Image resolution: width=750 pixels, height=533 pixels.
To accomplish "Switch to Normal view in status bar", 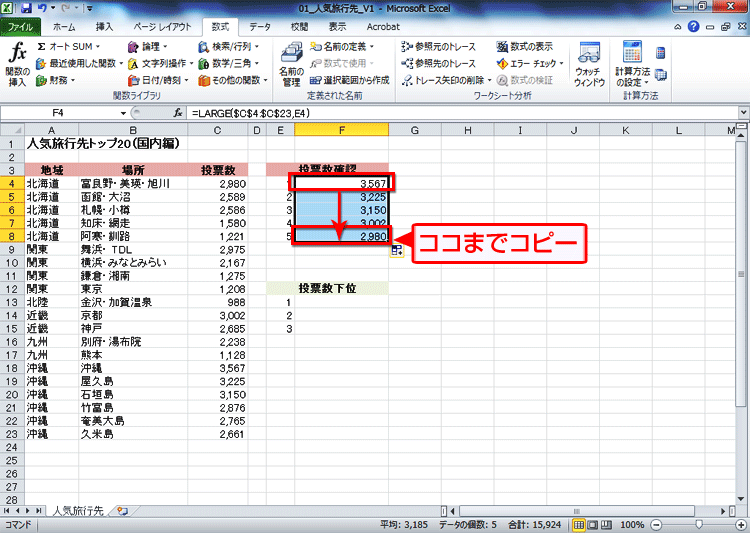I will pyautogui.click(x=579, y=525).
